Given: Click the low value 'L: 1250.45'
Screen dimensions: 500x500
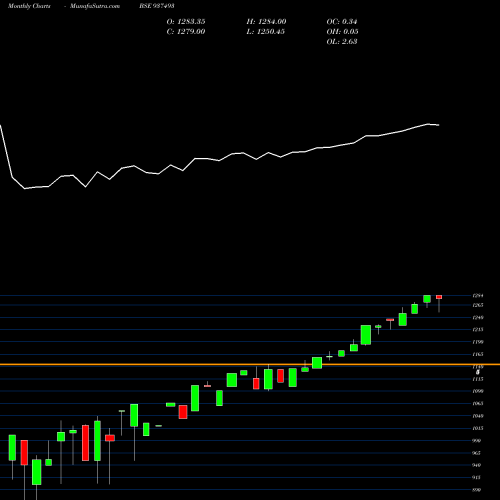Looking at the screenshot, I should [266, 32].
